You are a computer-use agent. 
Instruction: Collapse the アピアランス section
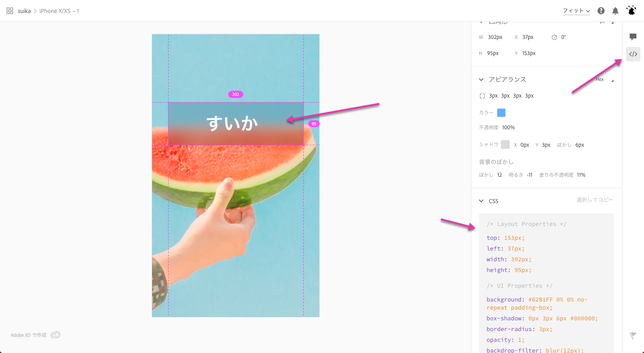click(481, 79)
